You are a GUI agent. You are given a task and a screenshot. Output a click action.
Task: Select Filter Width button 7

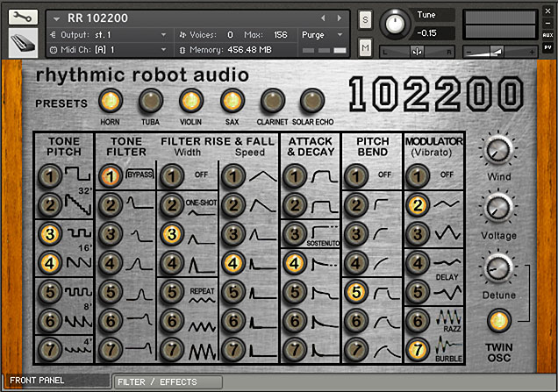tap(172, 350)
